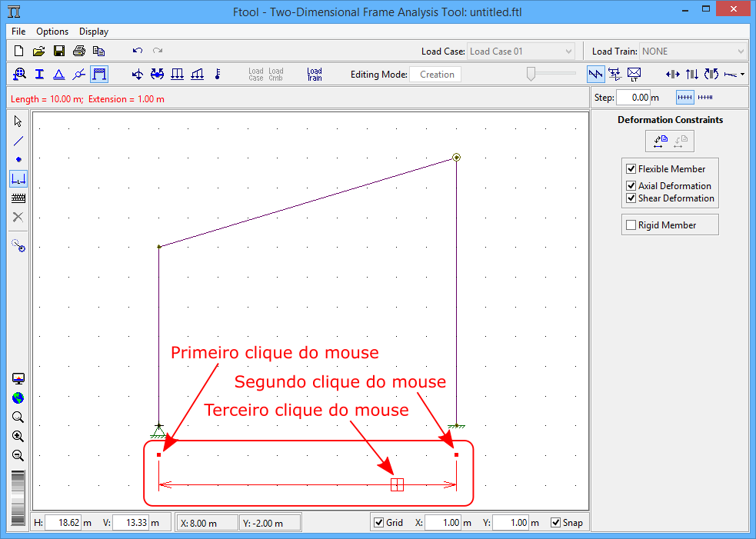The width and height of the screenshot is (756, 539).
Task: Expand the result display options arrow
Action: (x=742, y=75)
